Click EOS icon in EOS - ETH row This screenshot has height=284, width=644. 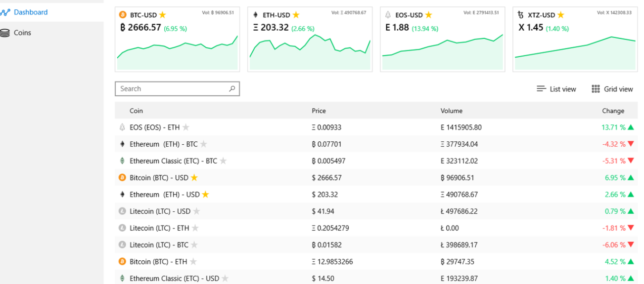point(123,127)
